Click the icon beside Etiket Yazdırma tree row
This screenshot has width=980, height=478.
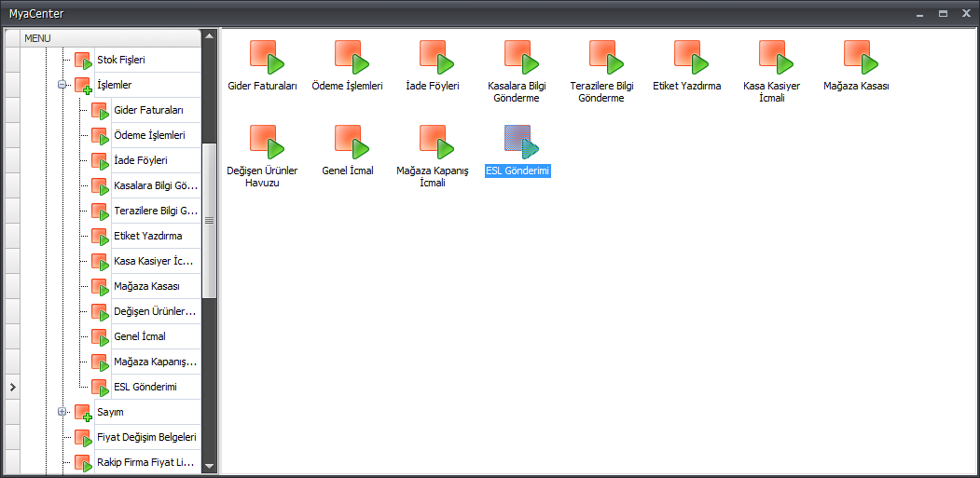tap(100, 237)
